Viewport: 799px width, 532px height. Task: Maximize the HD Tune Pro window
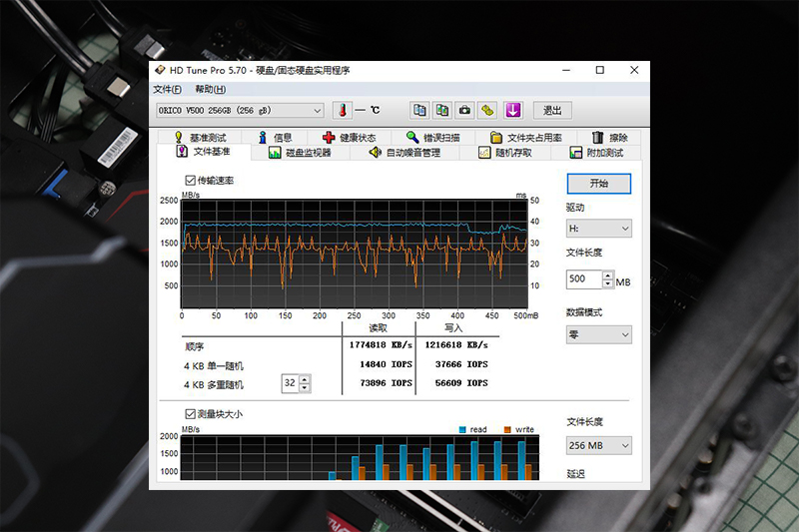point(600,70)
